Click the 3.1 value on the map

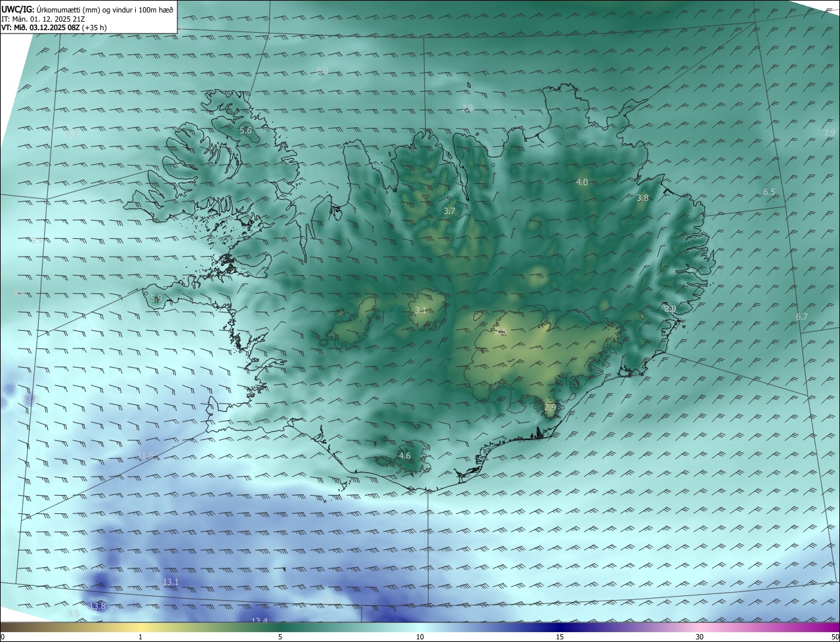click(x=421, y=310)
